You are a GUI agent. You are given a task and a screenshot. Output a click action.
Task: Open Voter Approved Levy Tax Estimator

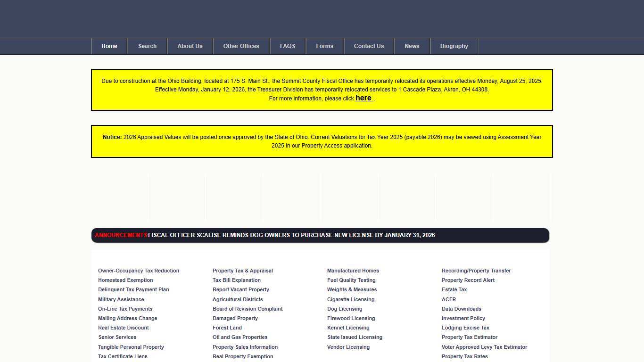tap(484, 347)
